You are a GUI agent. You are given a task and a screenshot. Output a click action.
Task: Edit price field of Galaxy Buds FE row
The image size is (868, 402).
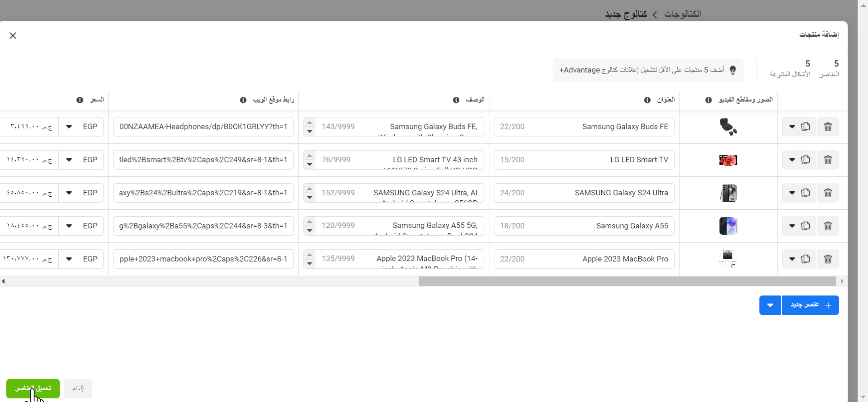point(29,127)
